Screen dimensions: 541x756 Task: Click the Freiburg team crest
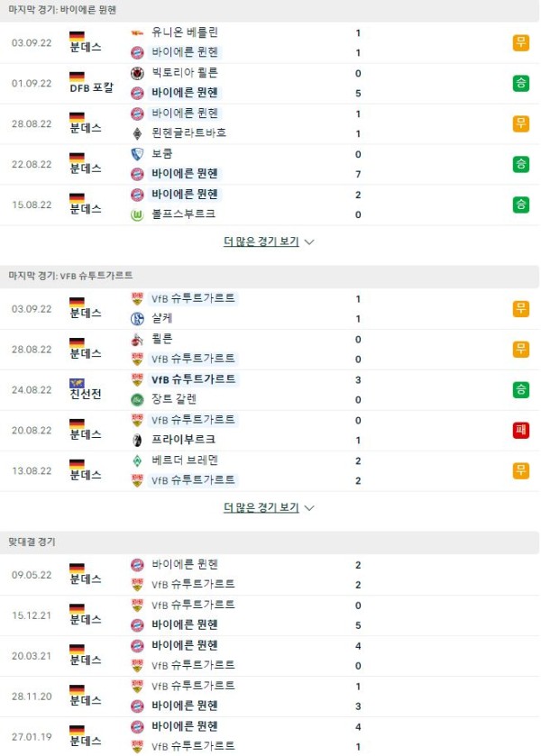137,441
